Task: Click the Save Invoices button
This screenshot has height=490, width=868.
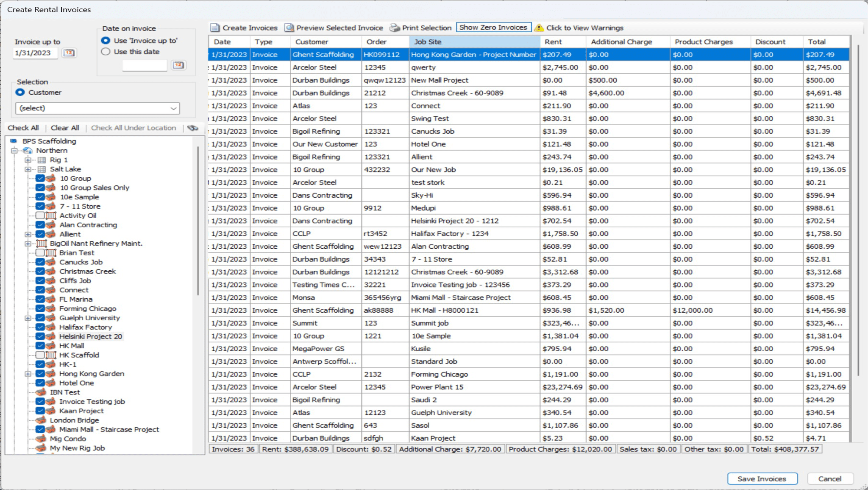Action: (x=762, y=479)
